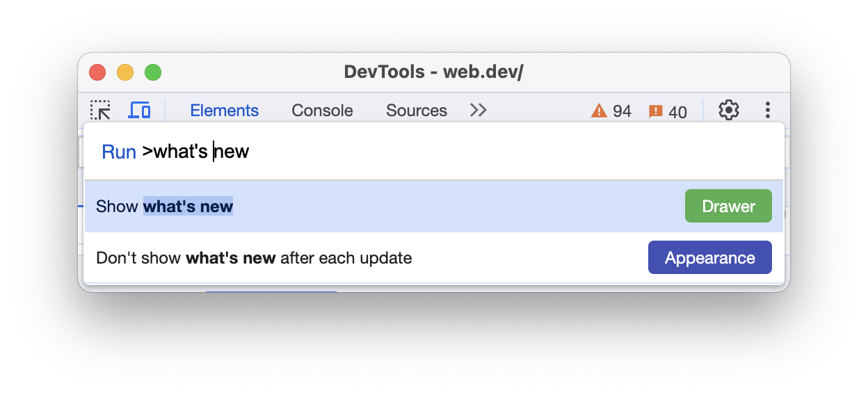
Task: Switch to the Console tab
Action: coord(322,111)
